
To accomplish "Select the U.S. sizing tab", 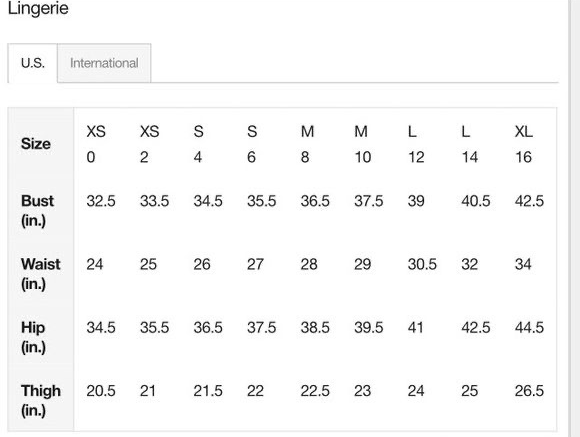I will (x=33, y=63).
